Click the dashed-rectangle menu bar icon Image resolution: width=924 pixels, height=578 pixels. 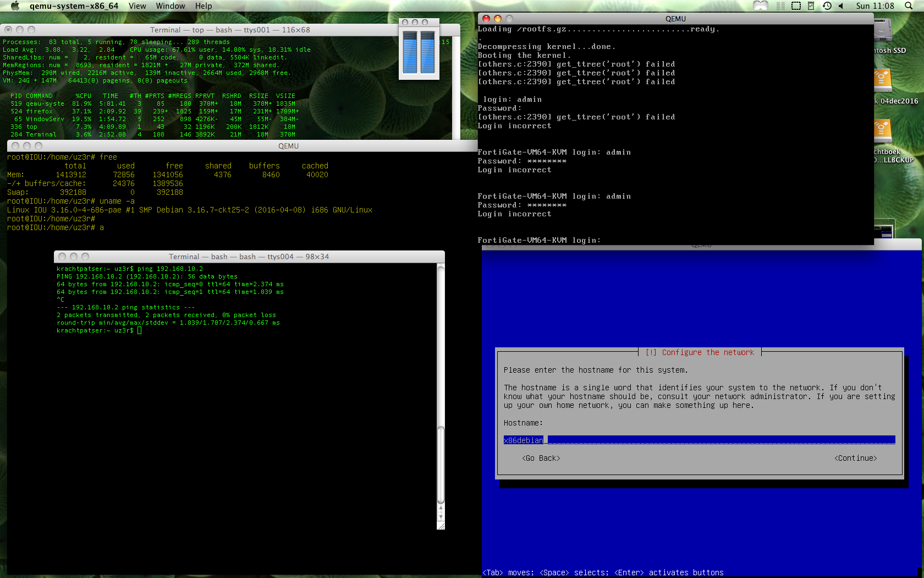pos(796,6)
